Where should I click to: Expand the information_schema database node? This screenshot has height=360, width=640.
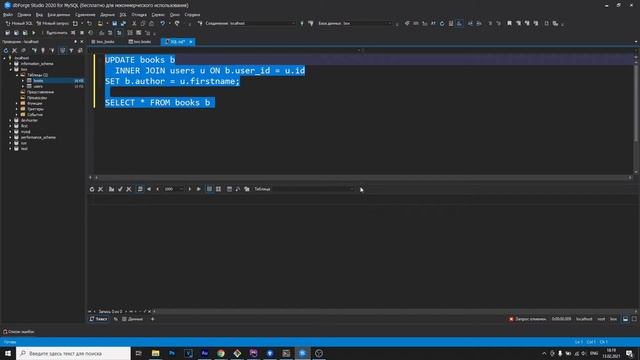(x=11, y=64)
